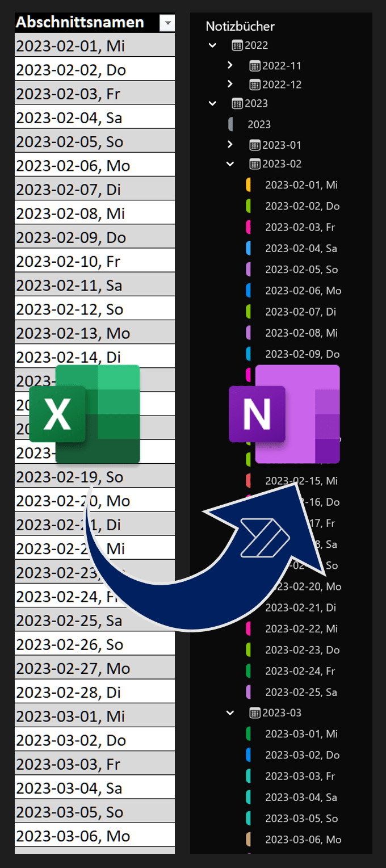Select Excel cell 2023-02-01, Mi

click(x=95, y=45)
